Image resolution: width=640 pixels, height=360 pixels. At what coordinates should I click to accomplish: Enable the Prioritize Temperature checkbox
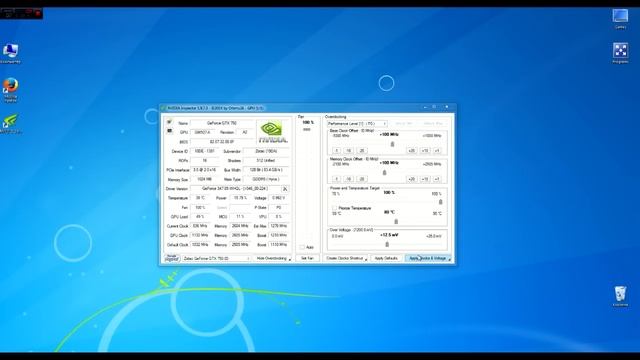(334, 208)
